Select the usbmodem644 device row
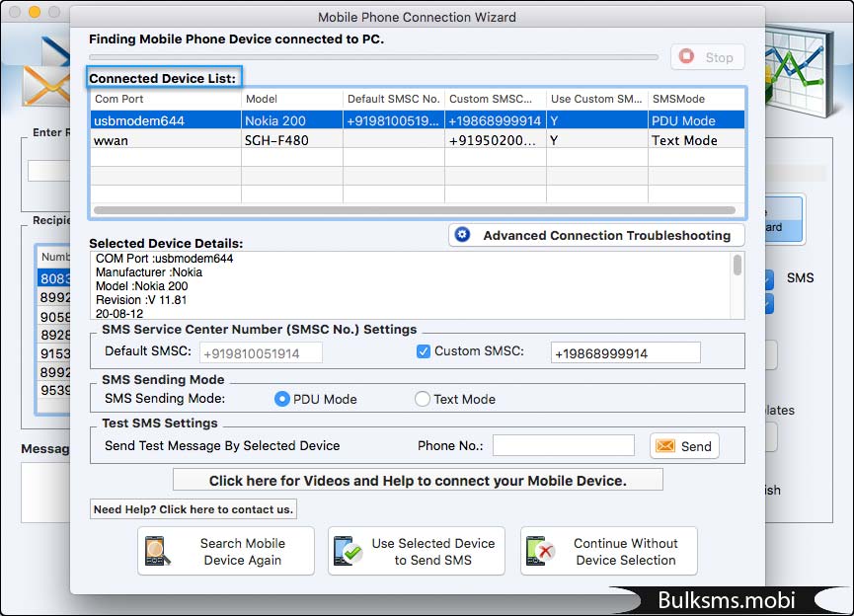 pos(418,119)
